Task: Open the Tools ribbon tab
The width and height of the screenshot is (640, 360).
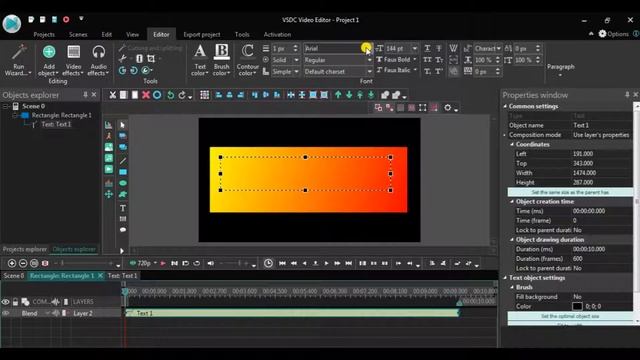Action: click(242, 35)
